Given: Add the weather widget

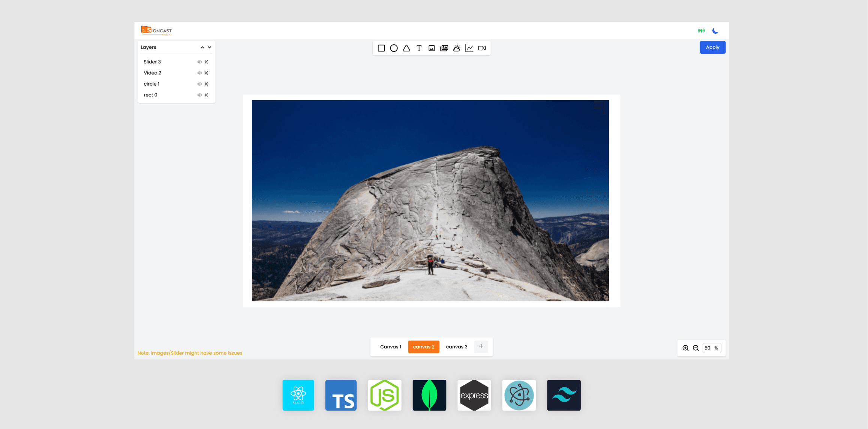Looking at the screenshot, I should 457,48.
